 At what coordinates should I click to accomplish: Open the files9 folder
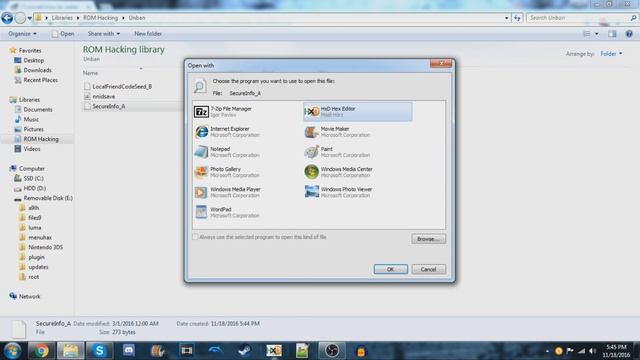[x=35, y=218]
